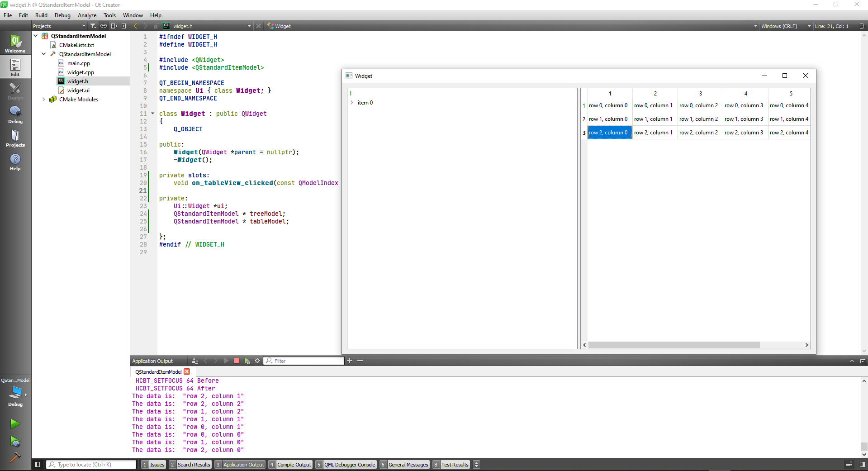Attach debugger to the running application
This screenshot has height=471, width=868.
(x=247, y=361)
